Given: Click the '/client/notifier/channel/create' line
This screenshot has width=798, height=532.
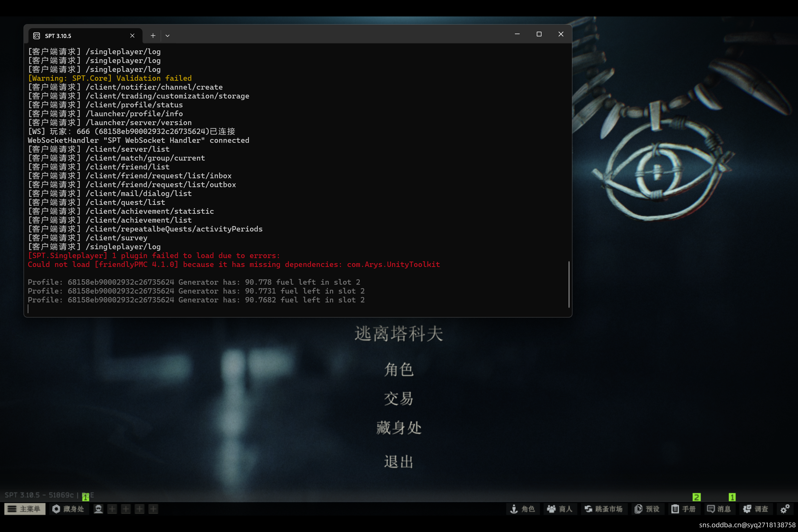Looking at the screenshot, I should pyautogui.click(x=125, y=87).
